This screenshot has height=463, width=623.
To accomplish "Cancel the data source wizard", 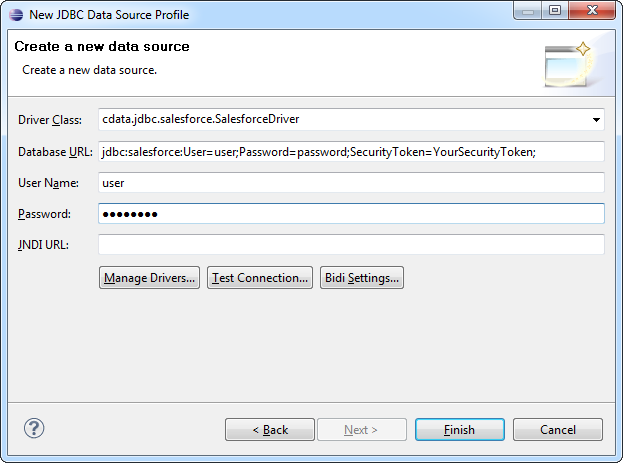I will click(x=558, y=430).
